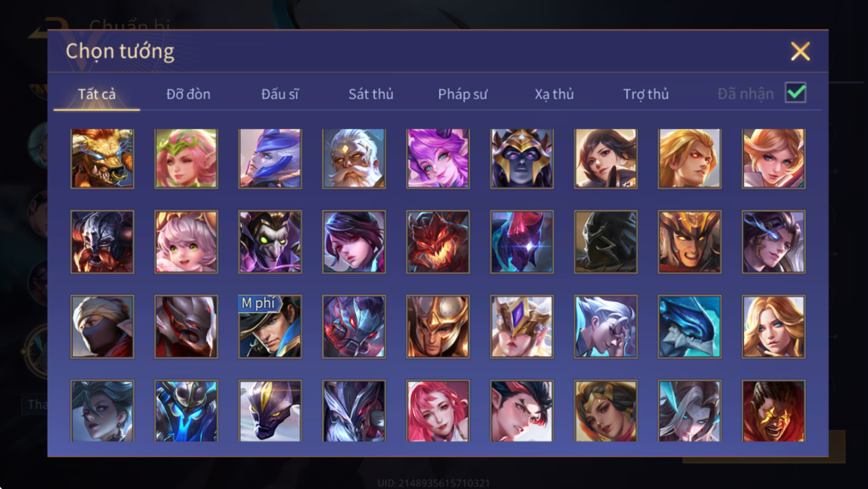The height and width of the screenshot is (489, 868).
Task: Switch to the Đỡ đòn tab
Action: click(x=188, y=94)
